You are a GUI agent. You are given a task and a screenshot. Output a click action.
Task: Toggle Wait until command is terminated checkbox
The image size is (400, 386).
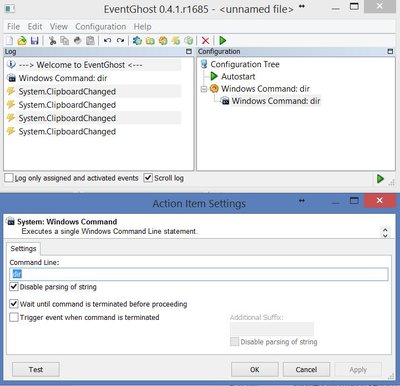tap(14, 304)
